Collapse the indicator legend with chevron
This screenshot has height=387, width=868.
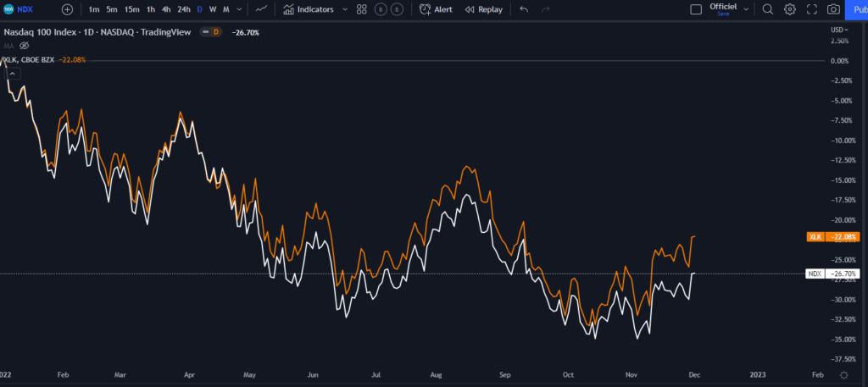(14, 73)
